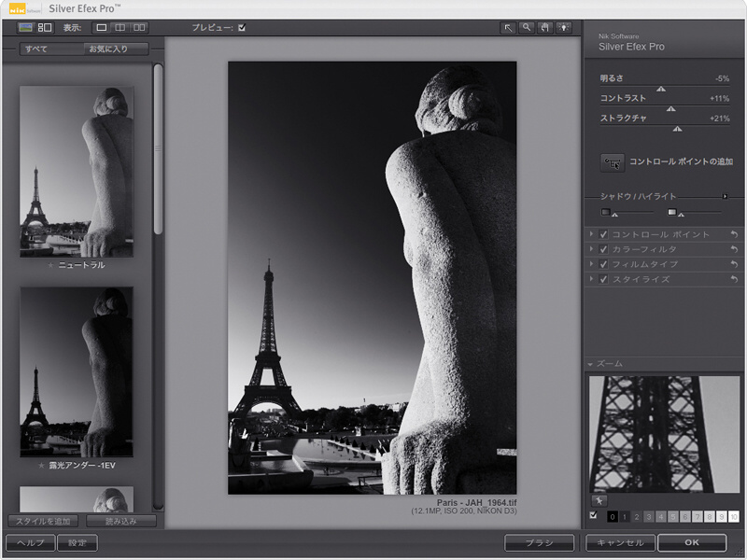Click the split-view compare layout icon
This screenshot has height=560, width=747.
[120, 28]
